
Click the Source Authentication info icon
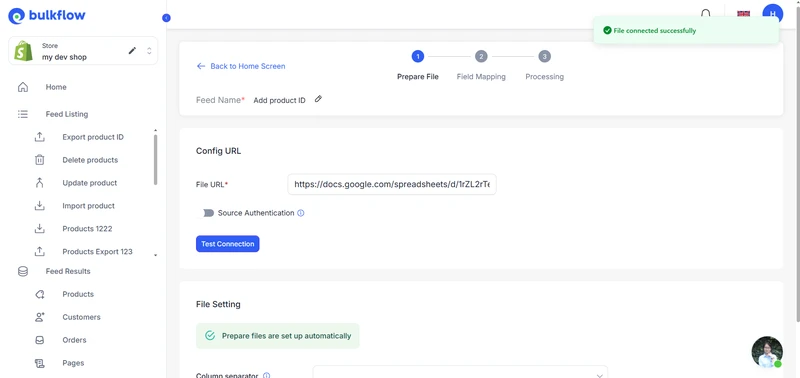301,213
